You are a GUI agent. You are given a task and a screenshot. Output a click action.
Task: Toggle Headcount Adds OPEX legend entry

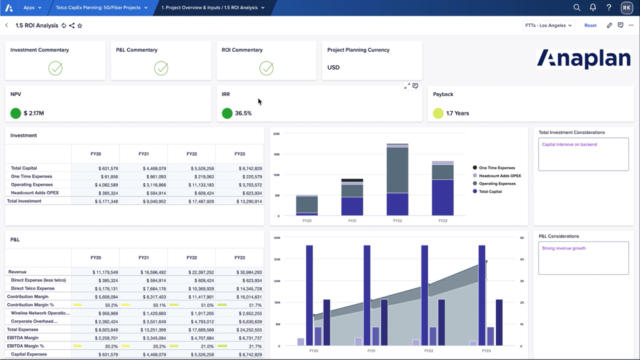point(496,176)
